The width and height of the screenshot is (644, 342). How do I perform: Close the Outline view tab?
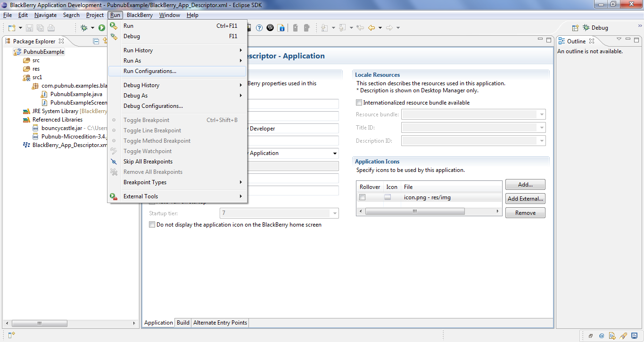coord(592,41)
